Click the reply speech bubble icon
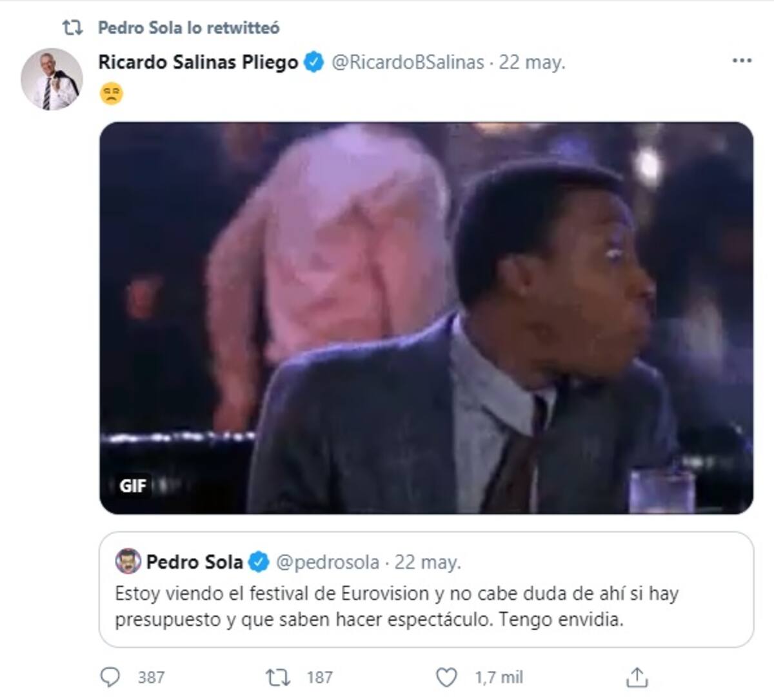774x700 pixels. pos(110,677)
